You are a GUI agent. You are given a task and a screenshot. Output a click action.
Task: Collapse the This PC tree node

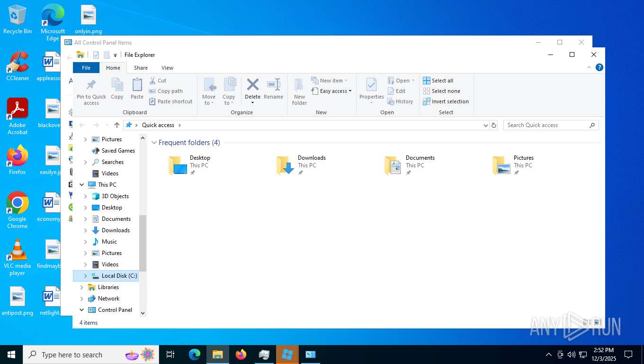click(x=81, y=185)
